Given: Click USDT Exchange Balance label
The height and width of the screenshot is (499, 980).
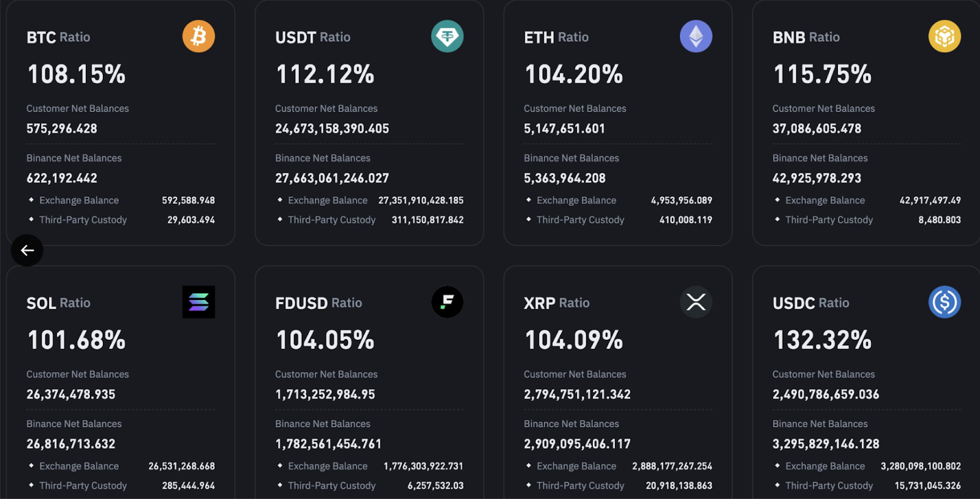Looking at the screenshot, I should point(328,200).
